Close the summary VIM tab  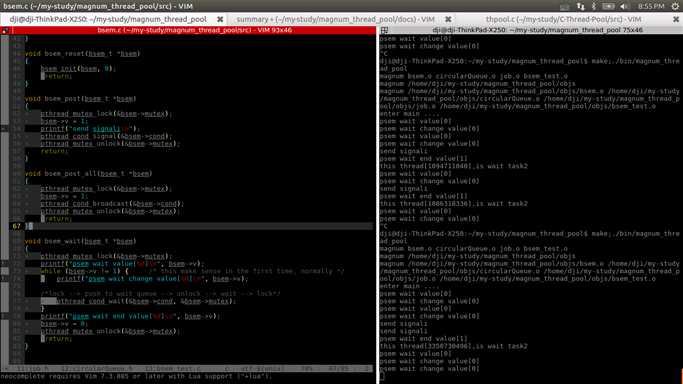coord(448,19)
